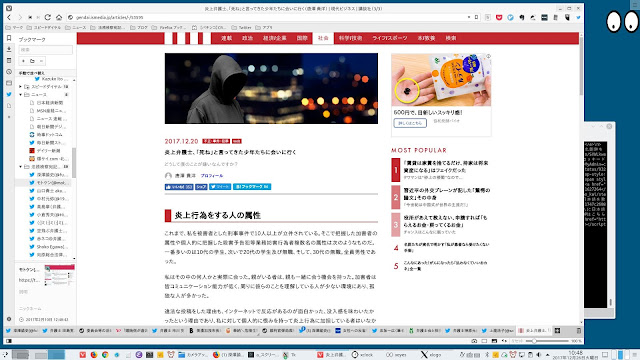
Task: Click the ad info icon on the advertisement
Action: point(488,56)
